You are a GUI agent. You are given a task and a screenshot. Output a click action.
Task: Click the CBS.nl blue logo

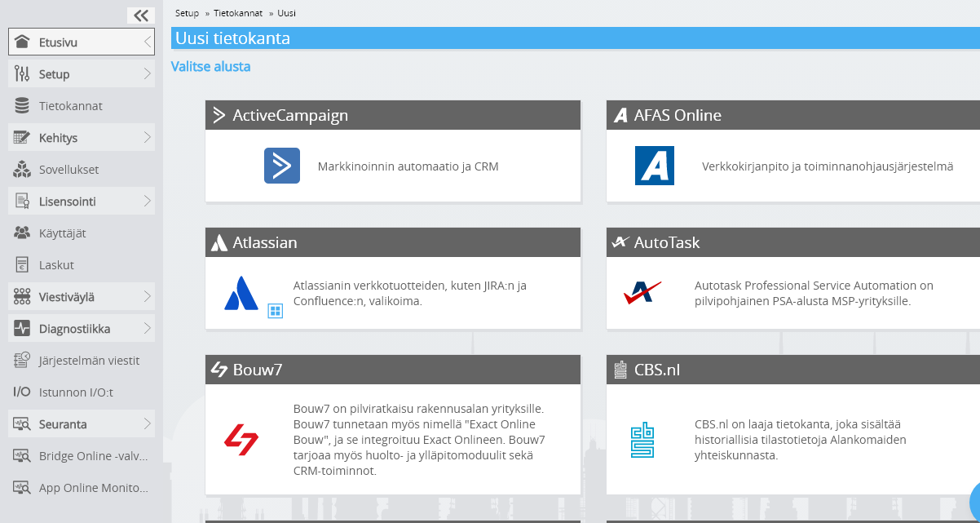point(642,439)
